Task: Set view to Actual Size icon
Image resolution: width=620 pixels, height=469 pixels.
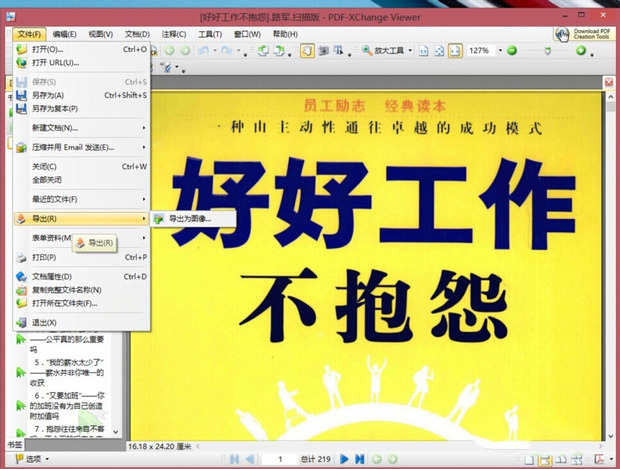Action: [x=423, y=51]
